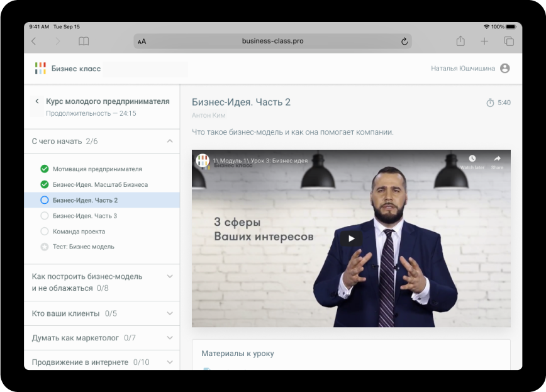546x392 pixels.
Task: Expand the Кто ваши клиенты section
Action: click(x=170, y=313)
